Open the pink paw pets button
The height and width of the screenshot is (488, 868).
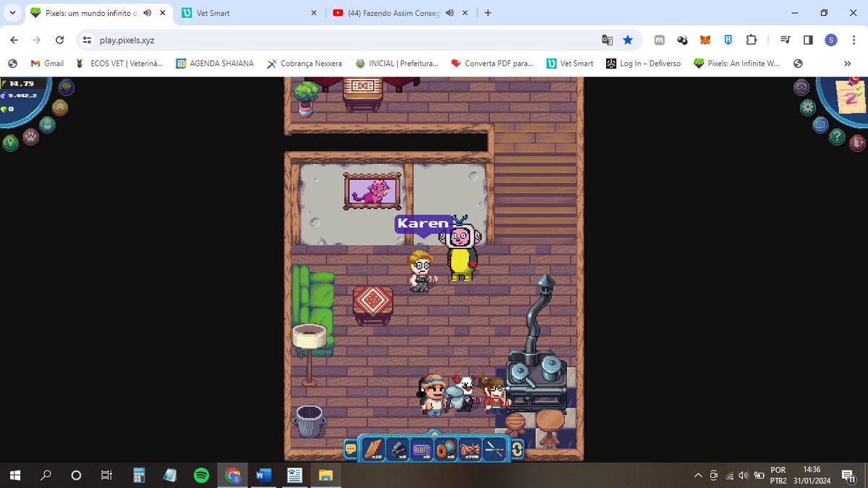(30, 136)
